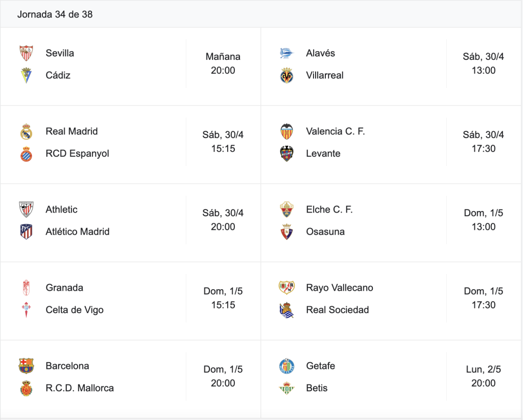The image size is (523, 420).
Task: Open the Celta de Vigo team link
Action: point(75,310)
